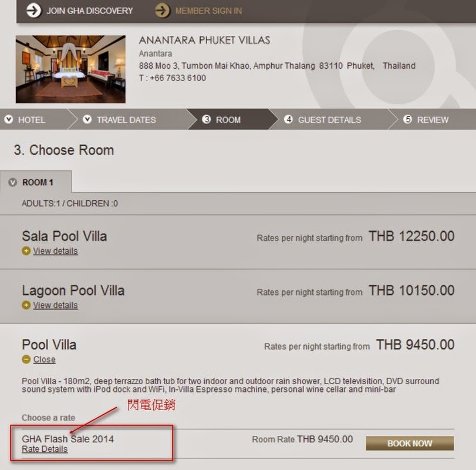Click the Travel Dates step checkmark icon

87,120
